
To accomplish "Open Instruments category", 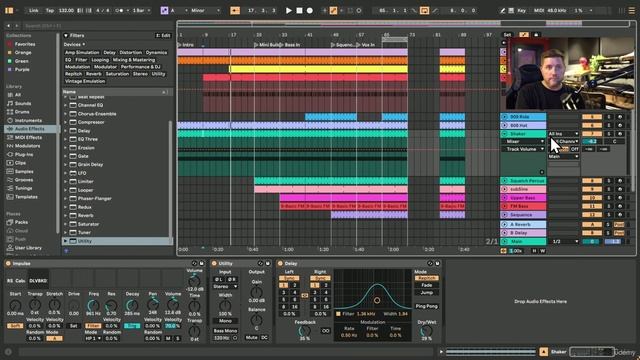I will (x=28, y=120).
